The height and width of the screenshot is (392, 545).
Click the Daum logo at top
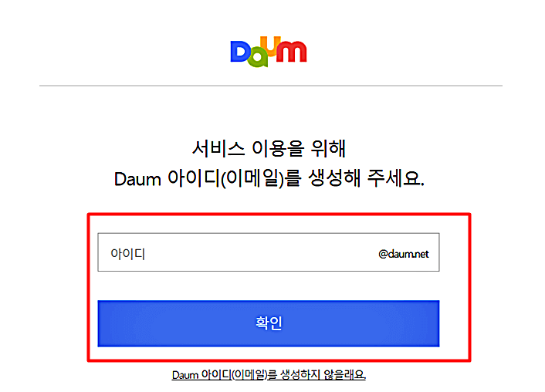pos(269,52)
